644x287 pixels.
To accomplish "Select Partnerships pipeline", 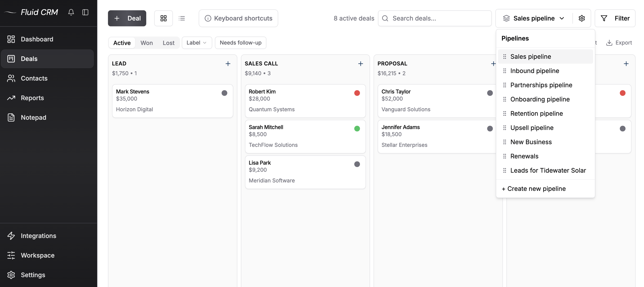I will 545,85.
